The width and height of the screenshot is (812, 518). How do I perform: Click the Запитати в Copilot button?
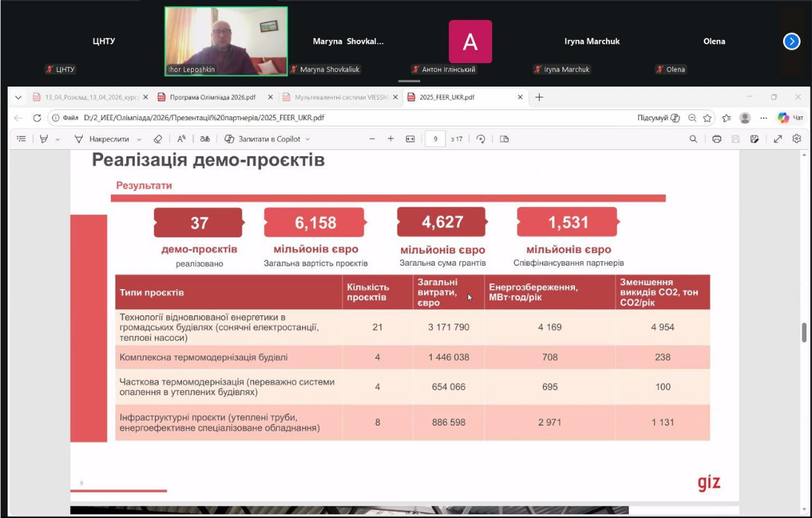click(x=263, y=139)
